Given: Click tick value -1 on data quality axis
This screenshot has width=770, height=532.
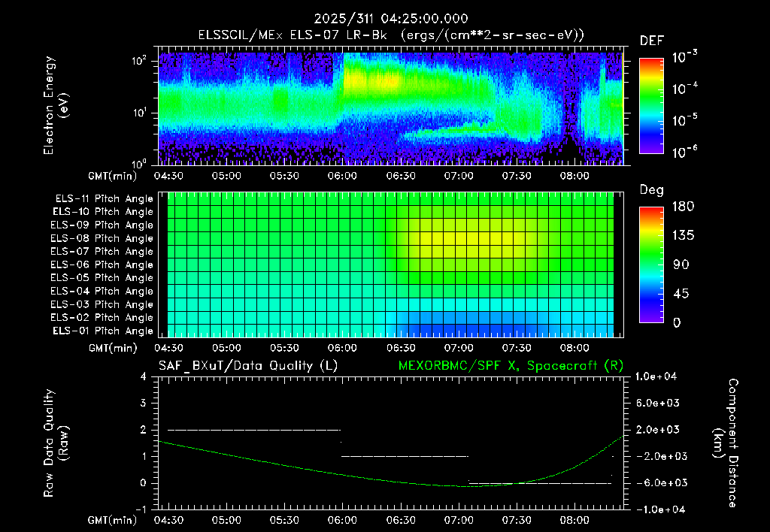Looking at the screenshot, I should point(141,509).
